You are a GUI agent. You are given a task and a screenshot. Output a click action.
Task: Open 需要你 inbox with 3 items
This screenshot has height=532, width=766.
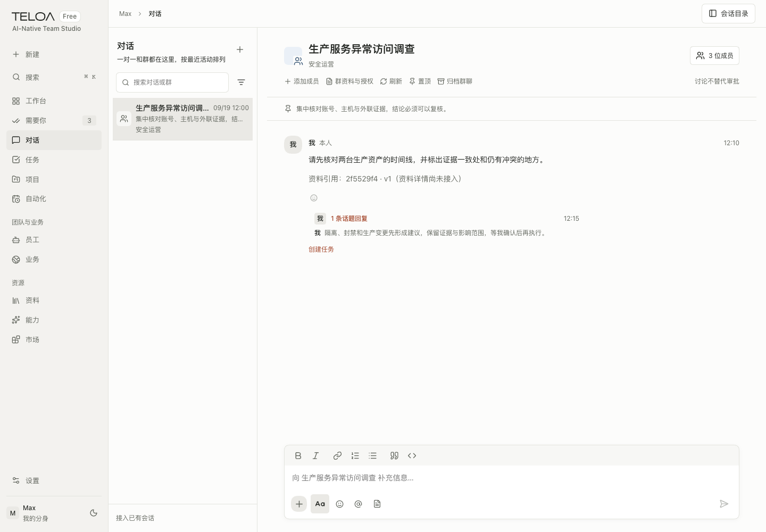54,121
